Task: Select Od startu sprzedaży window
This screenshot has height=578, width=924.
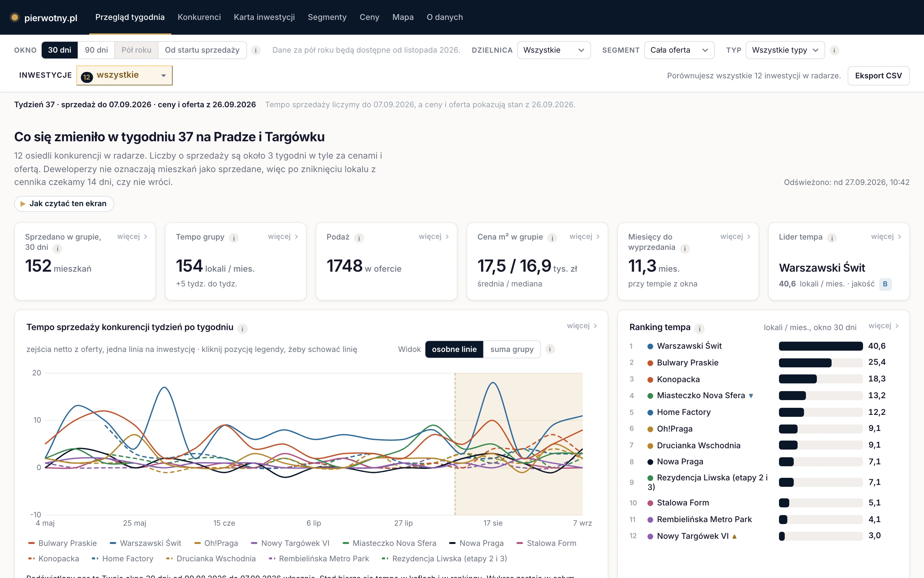Action: click(202, 50)
